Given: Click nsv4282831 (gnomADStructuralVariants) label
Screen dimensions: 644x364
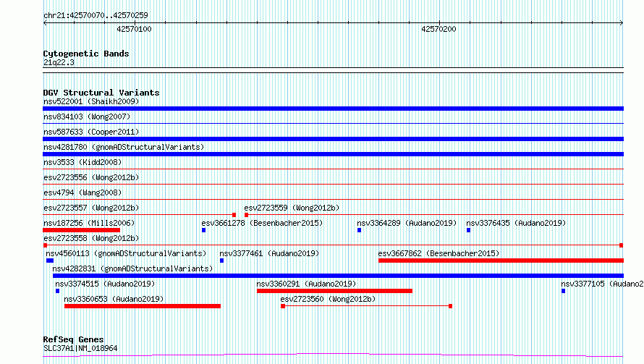Looking at the screenshot, I should pos(132,268).
